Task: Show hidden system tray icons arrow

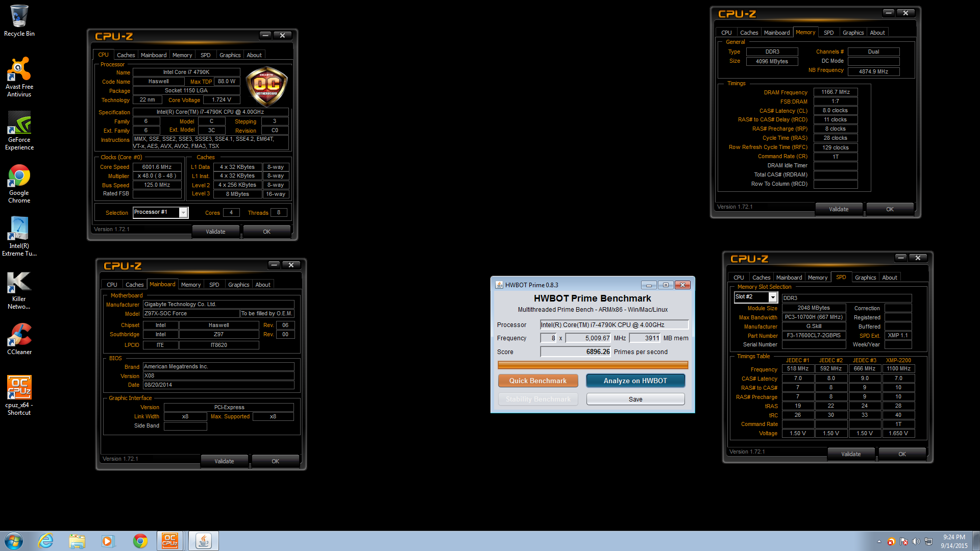Action: tap(879, 542)
